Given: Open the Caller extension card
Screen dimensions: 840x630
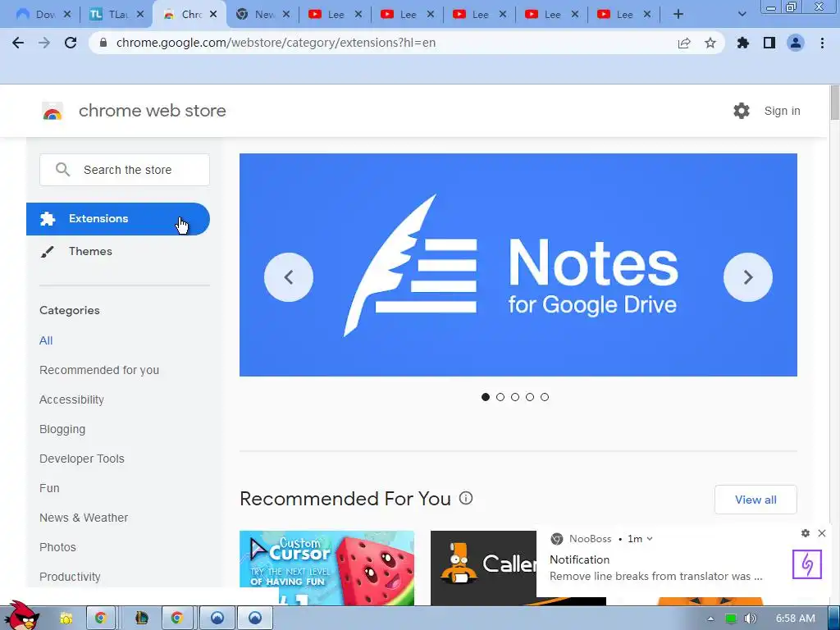Looking at the screenshot, I should [483, 568].
